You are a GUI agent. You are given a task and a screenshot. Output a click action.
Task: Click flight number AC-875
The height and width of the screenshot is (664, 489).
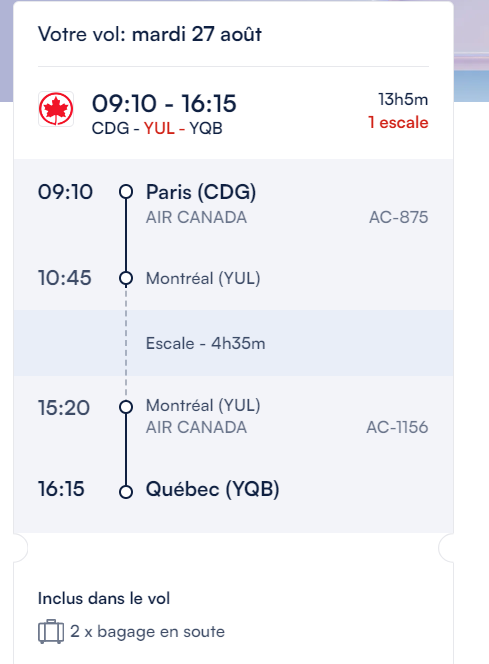(x=398, y=217)
